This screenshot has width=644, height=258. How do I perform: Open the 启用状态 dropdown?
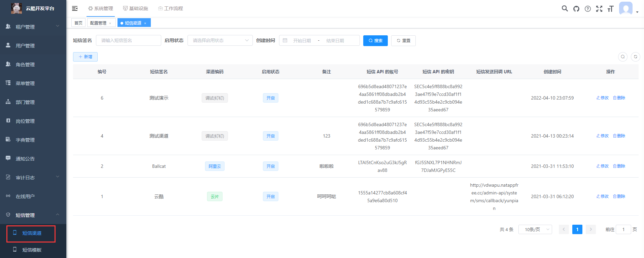pos(220,40)
